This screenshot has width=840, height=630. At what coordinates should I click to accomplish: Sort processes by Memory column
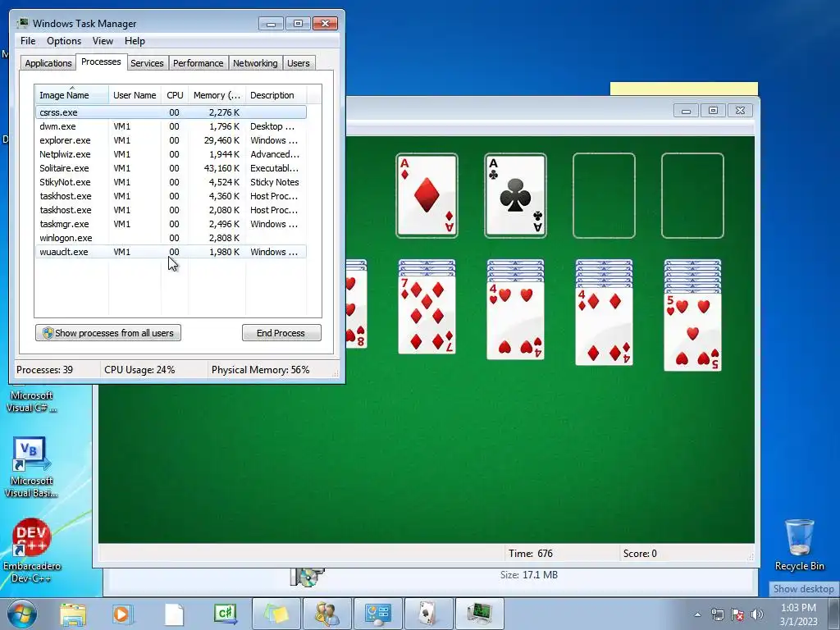point(217,95)
